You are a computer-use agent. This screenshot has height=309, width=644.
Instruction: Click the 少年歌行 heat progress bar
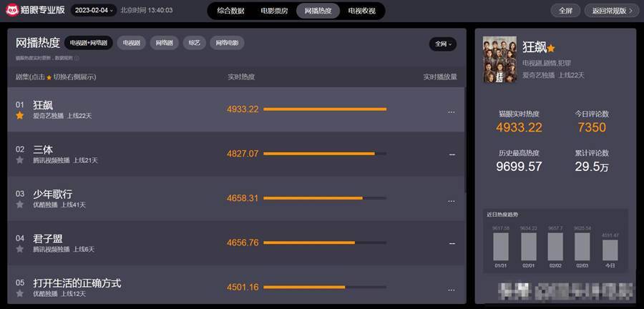(325, 198)
